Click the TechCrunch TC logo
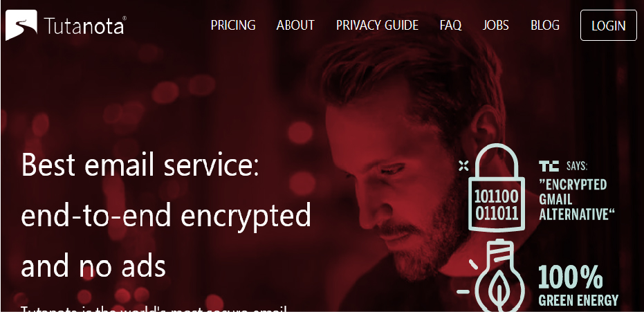 549,166
